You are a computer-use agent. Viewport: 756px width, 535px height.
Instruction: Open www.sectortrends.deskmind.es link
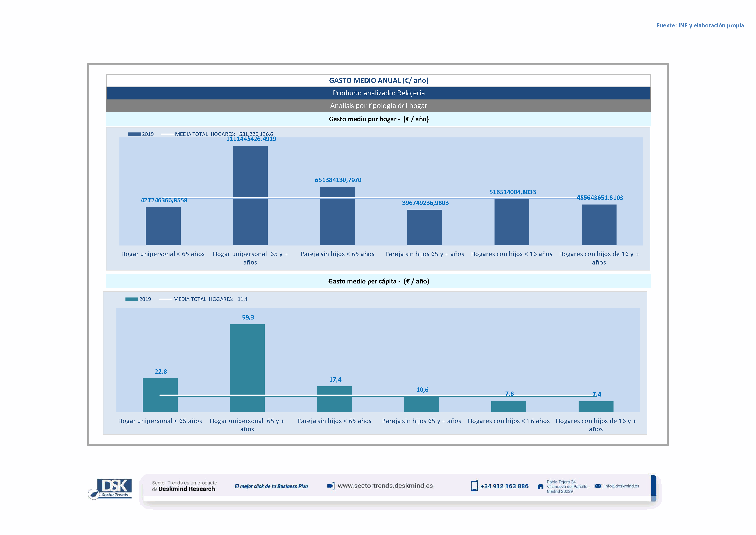tap(385, 486)
